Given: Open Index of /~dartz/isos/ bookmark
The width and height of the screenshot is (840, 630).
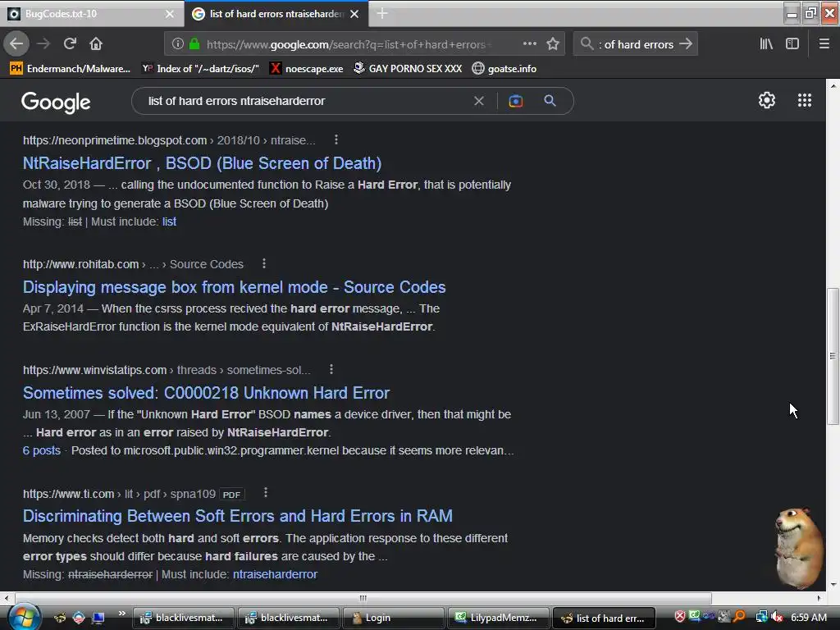Looking at the screenshot, I should tap(201, 69).
